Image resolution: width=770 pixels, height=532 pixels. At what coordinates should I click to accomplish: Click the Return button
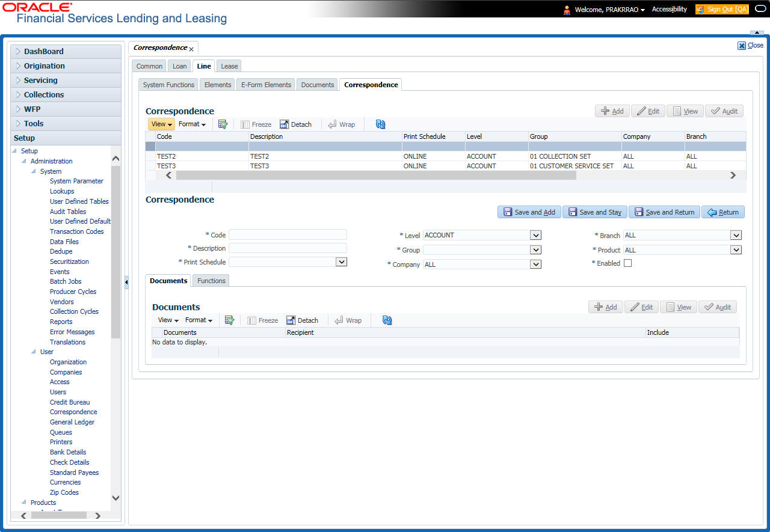tap(723, 212)
